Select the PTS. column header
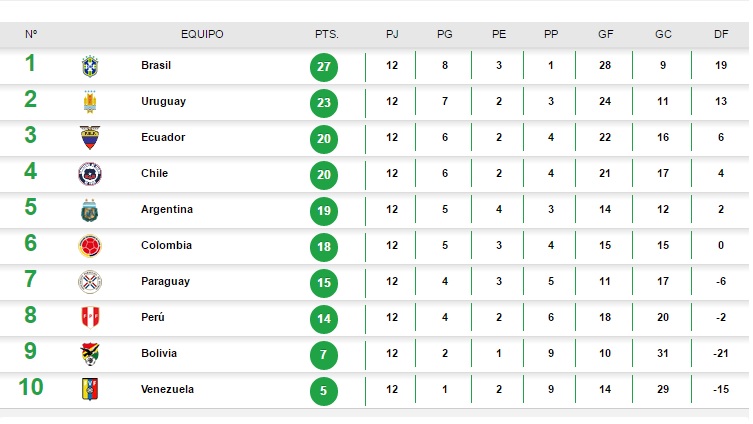The height and width of the screenshot is (424, 753). coord(327,34)
